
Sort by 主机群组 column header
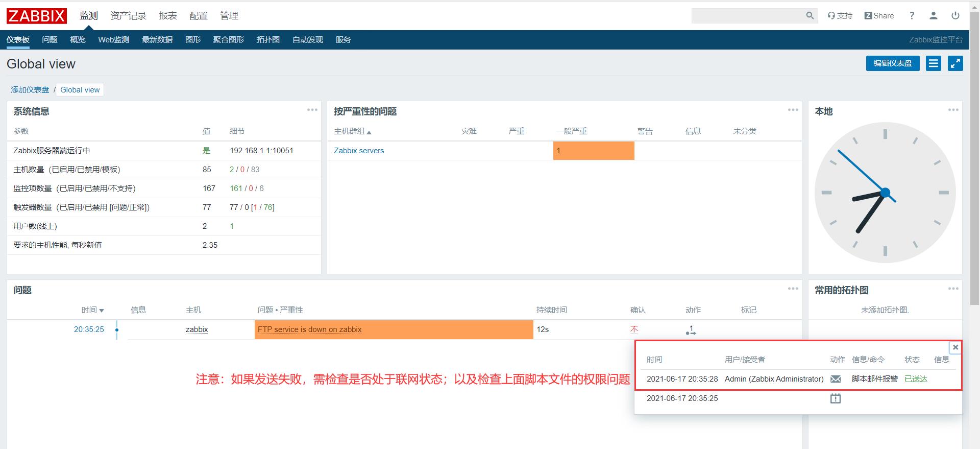[353, 131]
